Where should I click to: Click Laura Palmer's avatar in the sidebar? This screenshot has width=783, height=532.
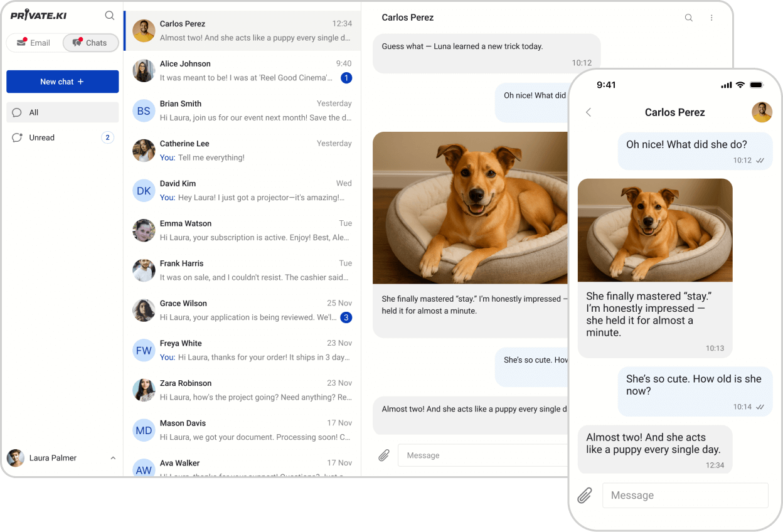coord(14,458)
